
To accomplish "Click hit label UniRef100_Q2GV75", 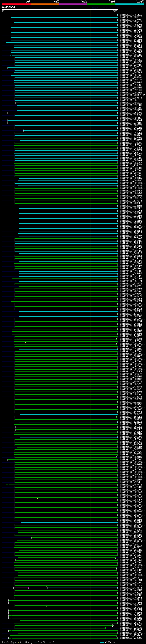I will [131, 414].
